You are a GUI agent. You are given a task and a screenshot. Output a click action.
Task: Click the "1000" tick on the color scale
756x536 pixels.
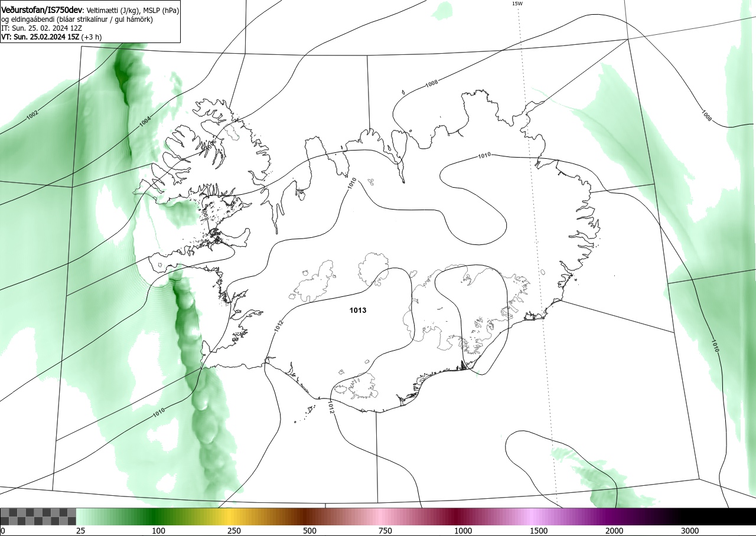(463, 531)
